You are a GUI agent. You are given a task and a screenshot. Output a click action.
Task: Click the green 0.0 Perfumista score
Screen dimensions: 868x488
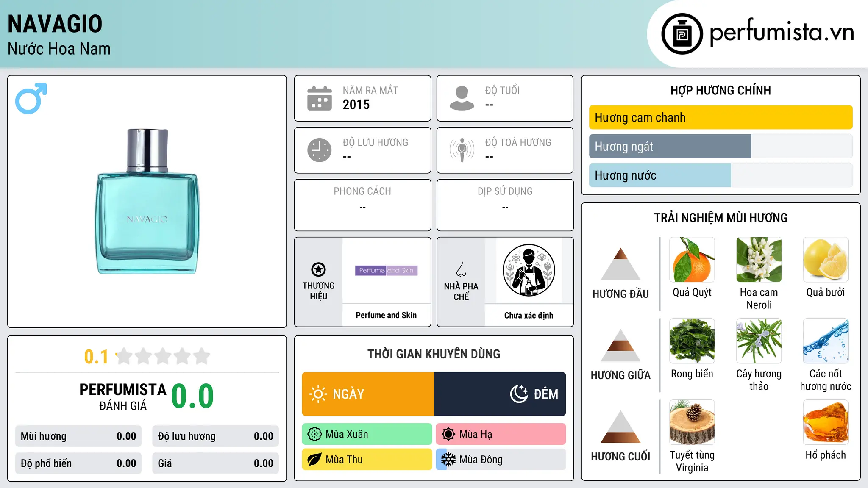click(192, 396)
